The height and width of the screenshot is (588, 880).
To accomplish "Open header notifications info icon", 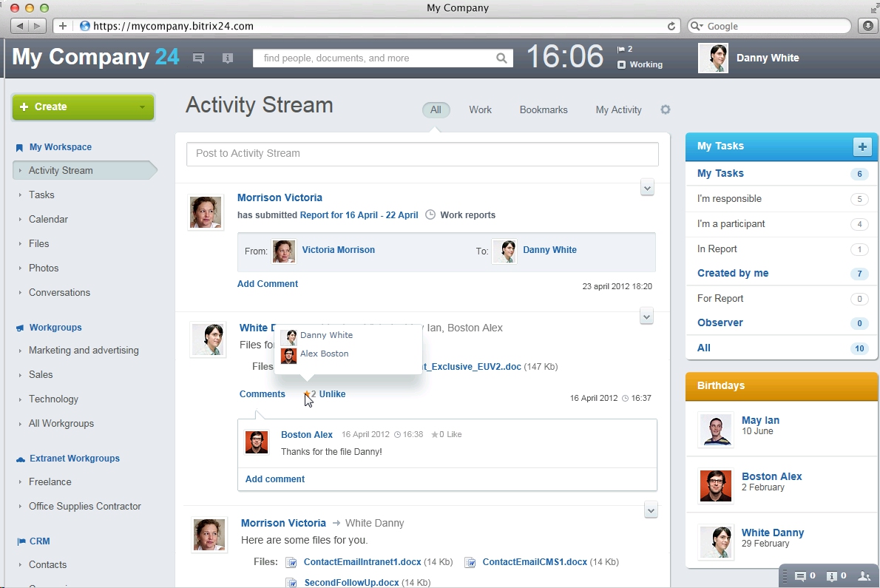I will click(227, 58).
